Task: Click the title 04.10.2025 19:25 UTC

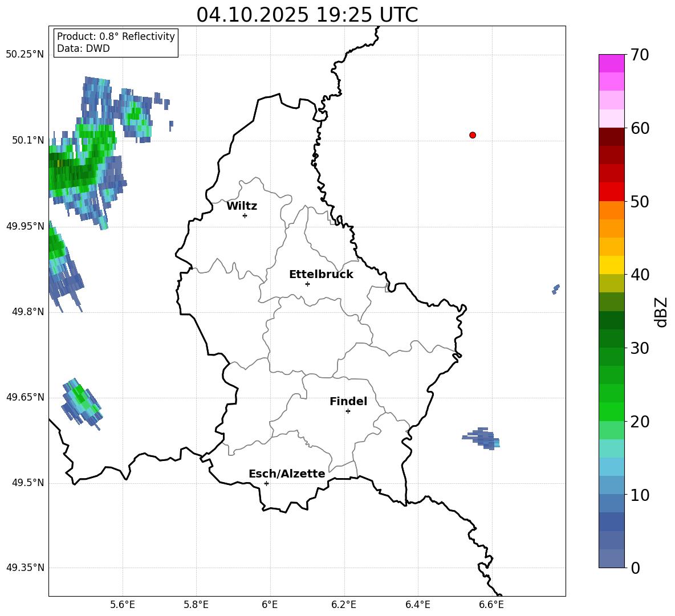Action: (x=307, y=15)
